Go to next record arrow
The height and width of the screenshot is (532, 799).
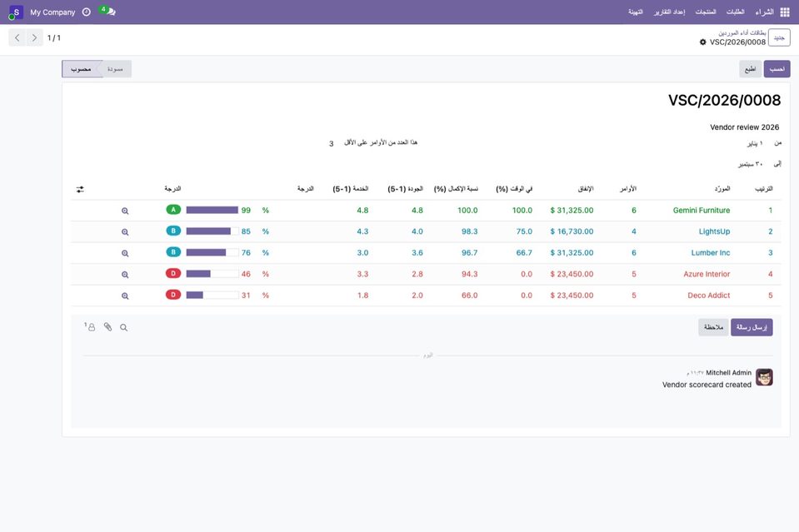[34, 37]
